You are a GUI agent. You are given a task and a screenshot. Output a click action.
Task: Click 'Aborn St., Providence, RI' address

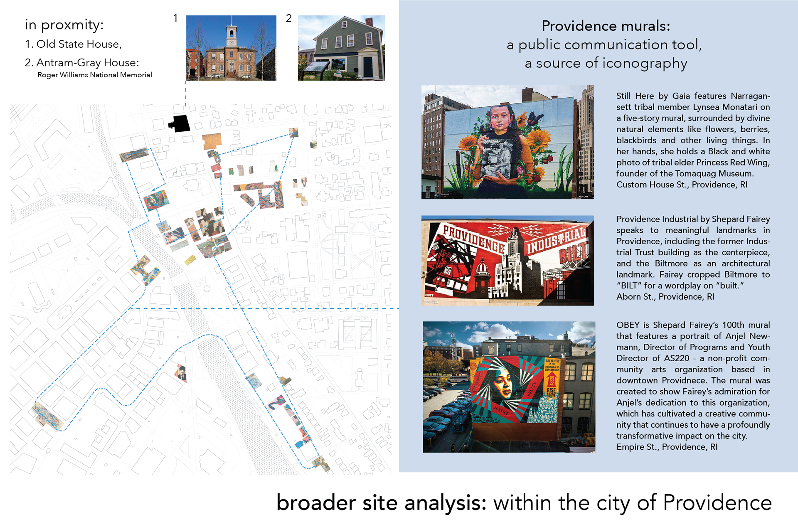click(665, 297)
